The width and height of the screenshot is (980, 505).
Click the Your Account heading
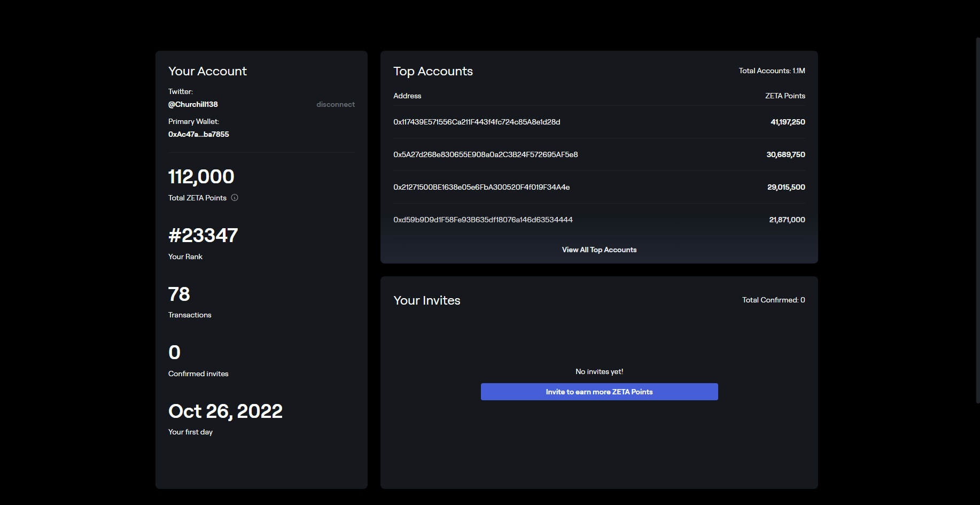[207, 71]
